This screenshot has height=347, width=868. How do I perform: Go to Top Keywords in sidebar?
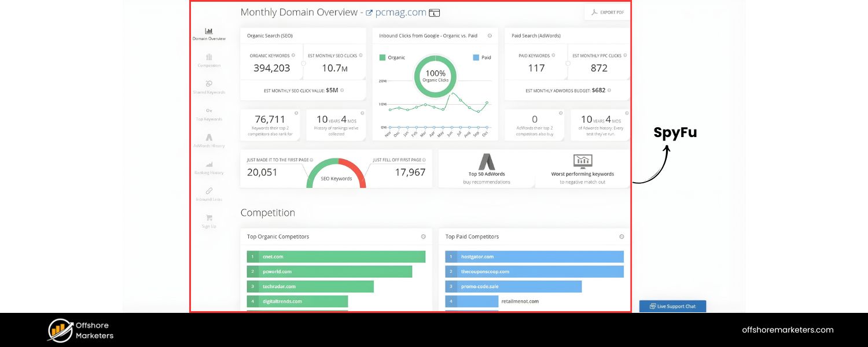point(209,114)
